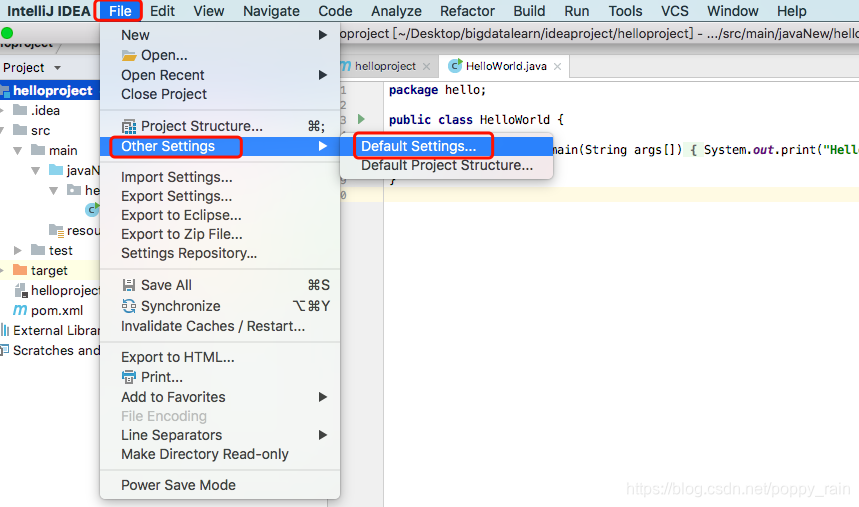Click the Maven pom.xml icon
Viewport: 859px width, 507px height.
20,310
